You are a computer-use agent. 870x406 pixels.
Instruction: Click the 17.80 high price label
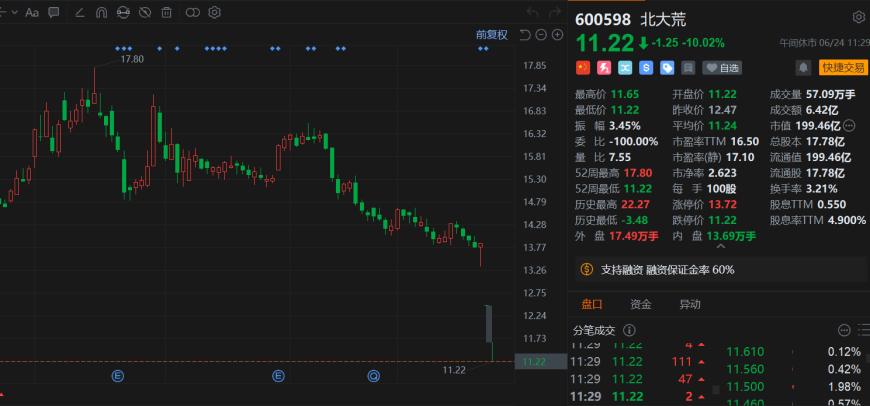pyautogui.click(x=132, y=59)
